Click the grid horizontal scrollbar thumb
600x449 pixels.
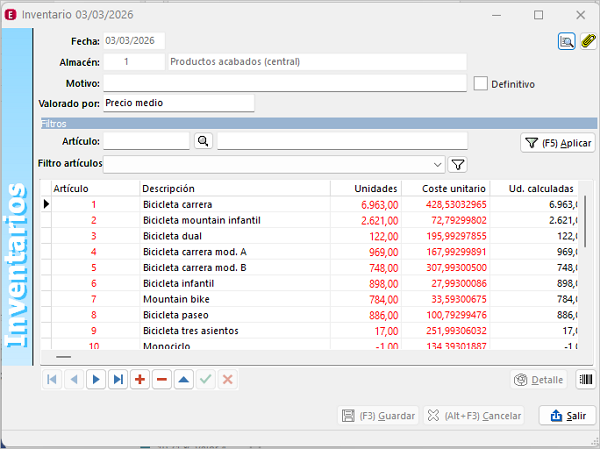pos(64,357)
